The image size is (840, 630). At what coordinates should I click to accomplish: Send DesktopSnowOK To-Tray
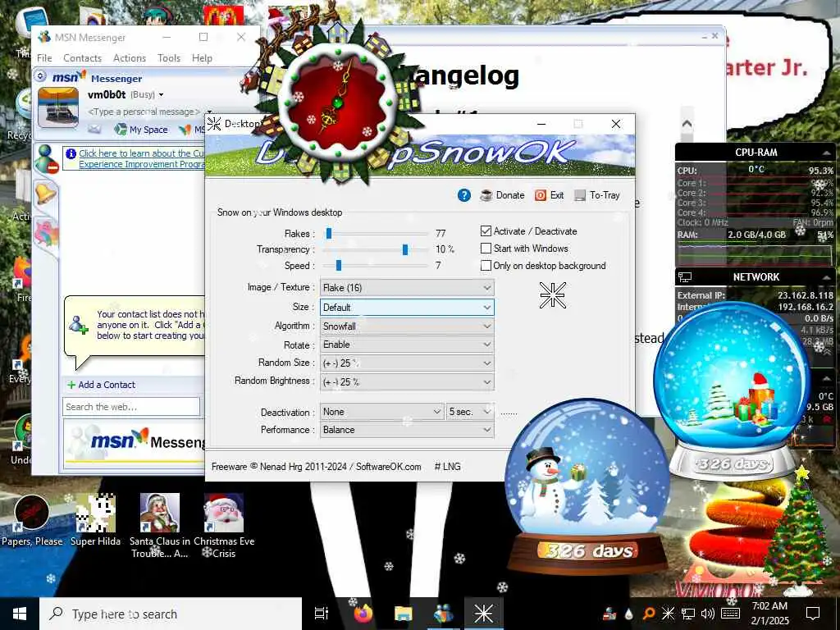click(597, 195)
